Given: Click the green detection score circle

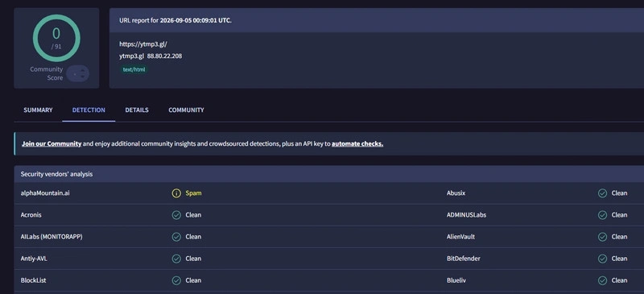Looking at the screenshot, I should click(56, 38).
